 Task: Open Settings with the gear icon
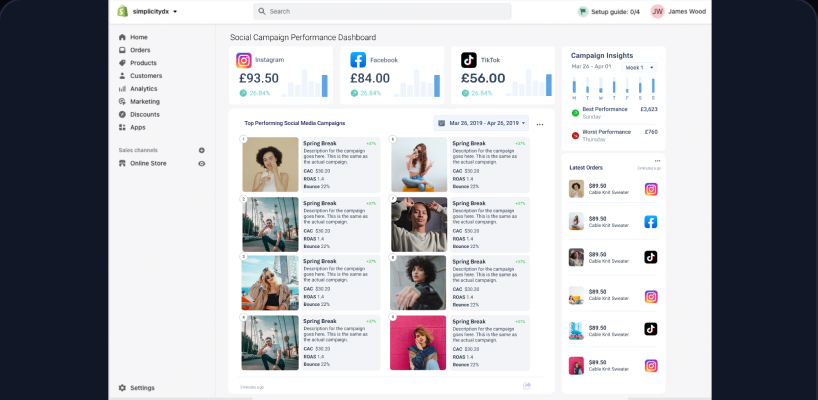[x=122, y=387]
